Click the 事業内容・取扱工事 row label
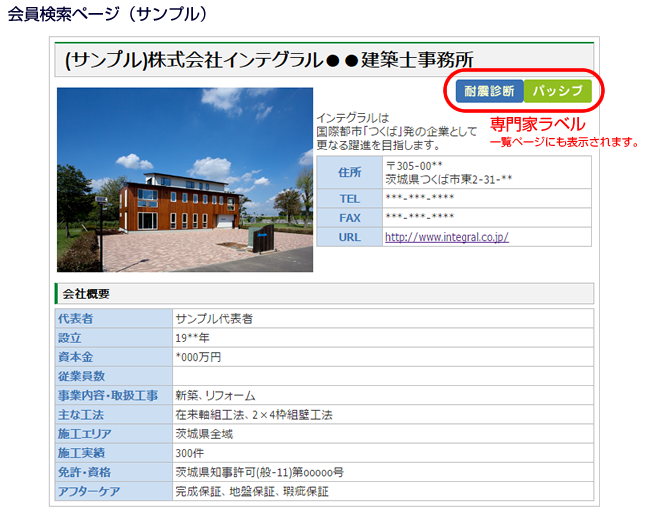The height and width of the screenshot is (517, 648). [114, 395]
